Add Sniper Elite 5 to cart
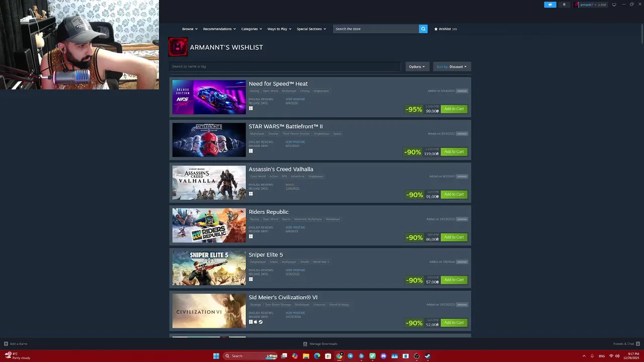Viewport: 644px width, 362px height. coord(454,280)
